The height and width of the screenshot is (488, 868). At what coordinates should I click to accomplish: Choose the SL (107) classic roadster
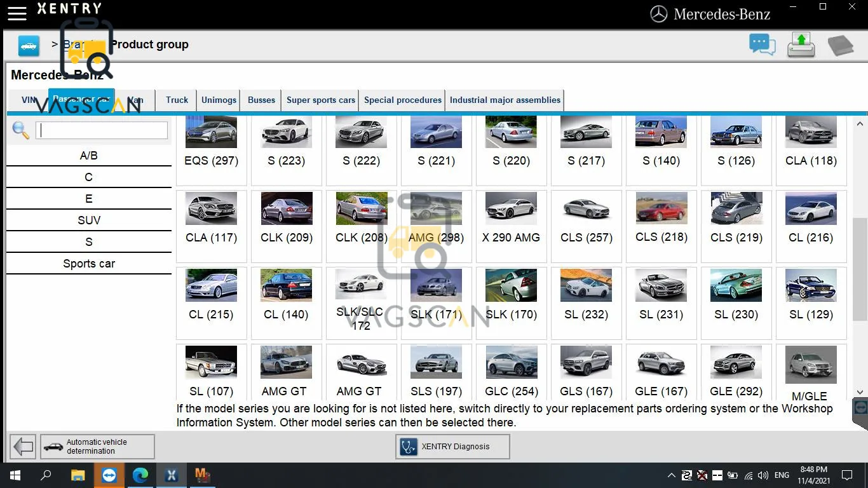pyautogui.click(x=212, y=371)
